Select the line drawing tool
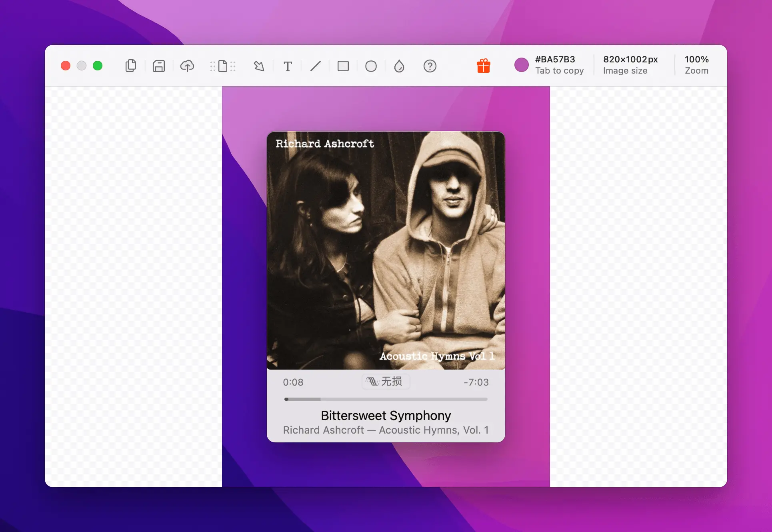Viewport: 772px width, 532px height. coord(316,66)
